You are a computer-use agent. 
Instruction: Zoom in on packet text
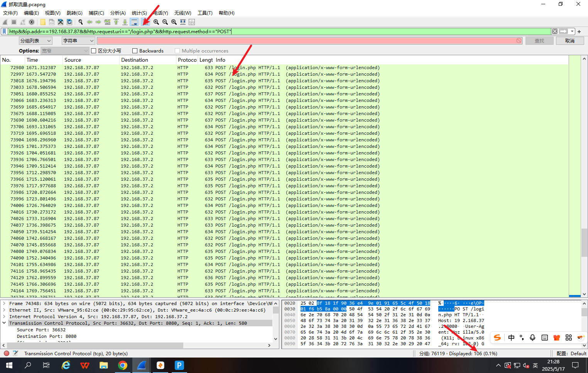point(156,22)
